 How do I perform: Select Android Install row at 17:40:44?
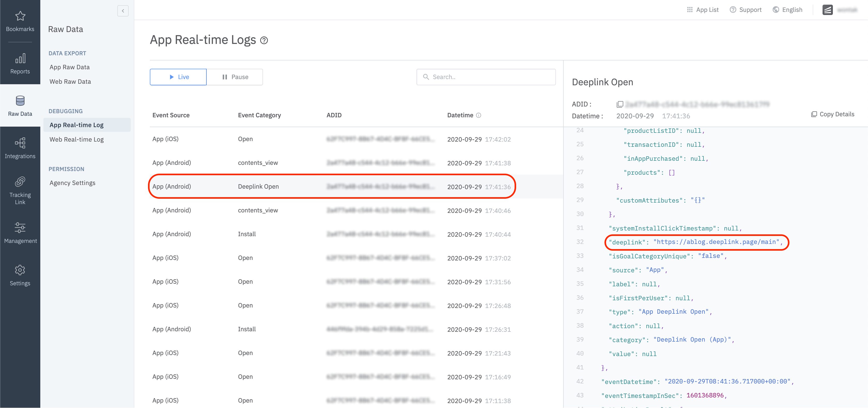pyautogui.click(x=357, y=234)
